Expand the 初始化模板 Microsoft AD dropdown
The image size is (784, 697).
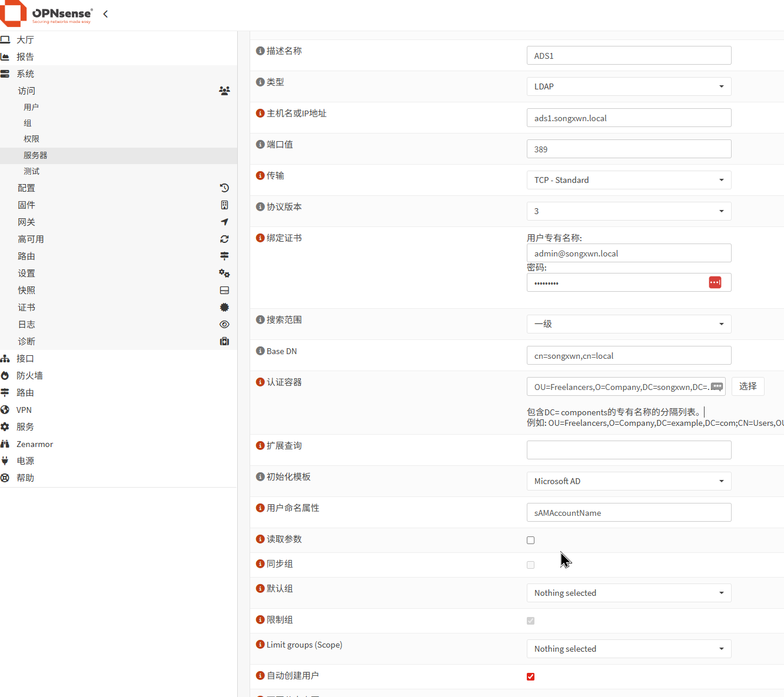pyautogui.click(x=629, y=481)
